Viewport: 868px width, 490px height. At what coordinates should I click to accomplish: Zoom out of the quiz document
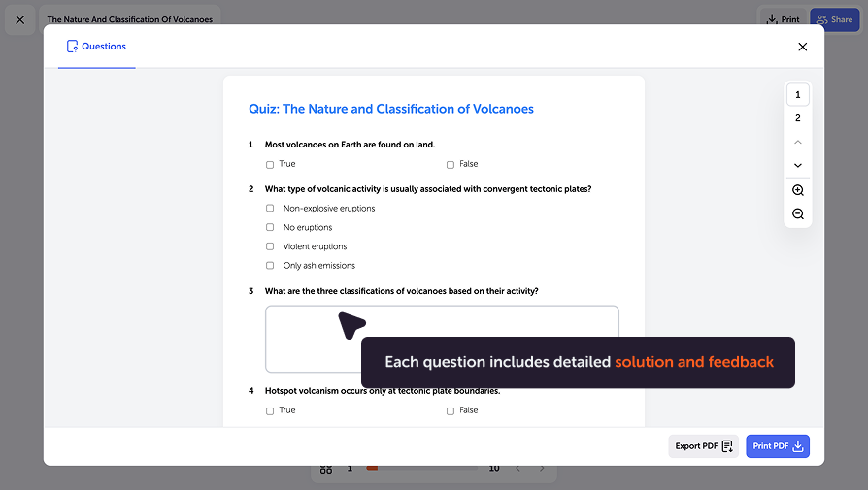point(798,213)
